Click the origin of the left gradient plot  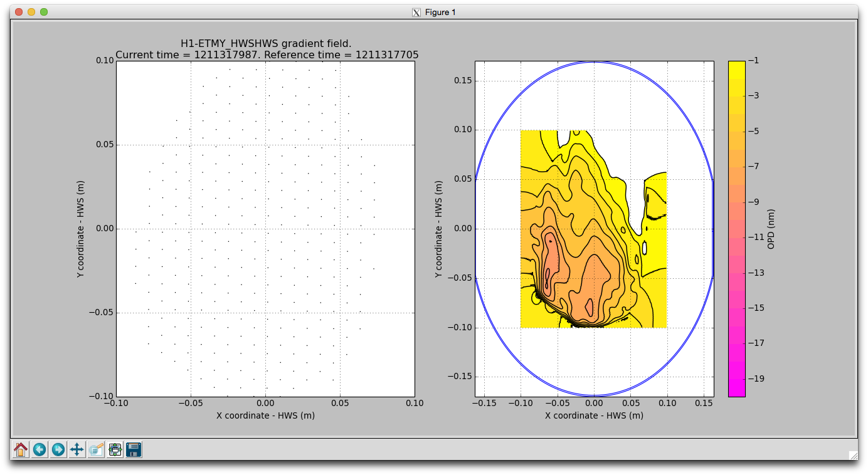265,229
